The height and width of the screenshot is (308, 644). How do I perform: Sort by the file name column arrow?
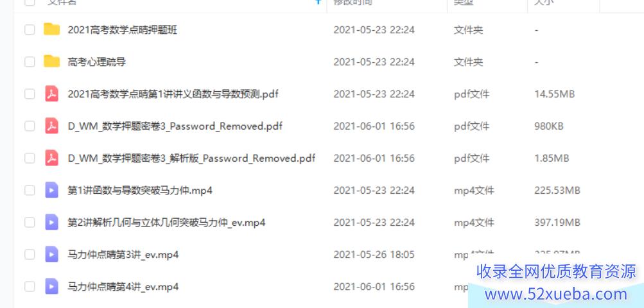coord(318,2)
